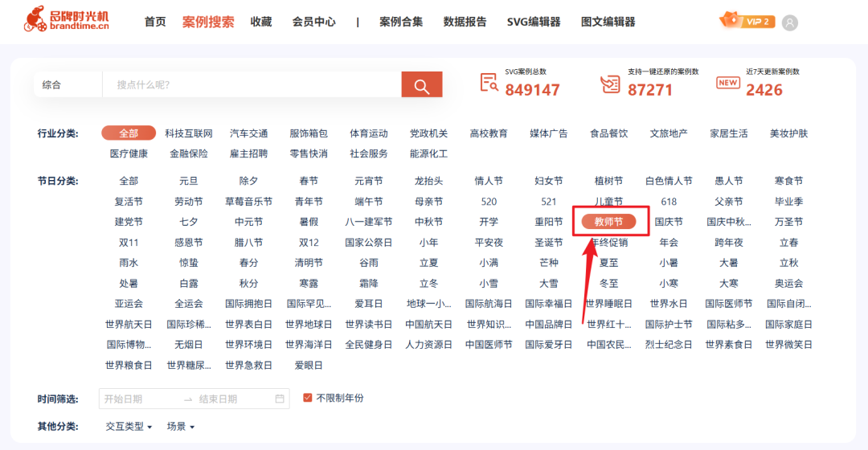Select the 中秋节 holiday filter
Image resolution: width=868 pixels, height=450 pixels.
[428, 222]
